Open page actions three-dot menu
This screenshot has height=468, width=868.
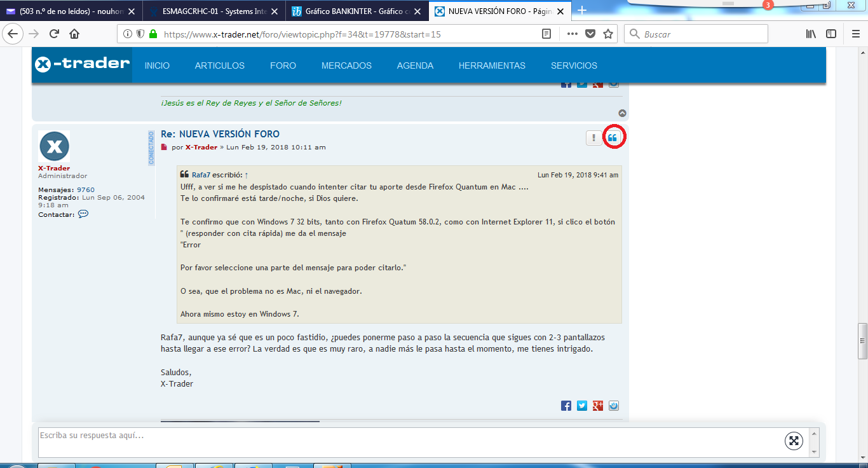573,34
